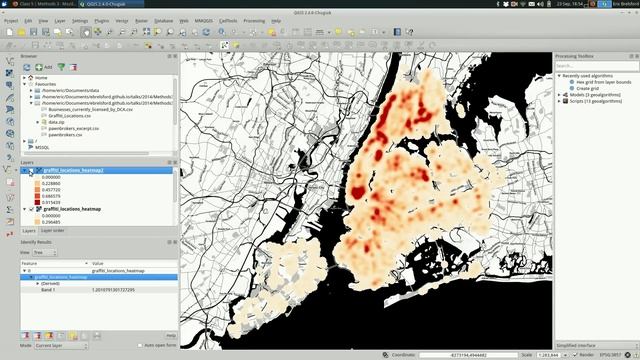Open the Project menu
Screen dimensions: 640x360
(x=11, y=21)
